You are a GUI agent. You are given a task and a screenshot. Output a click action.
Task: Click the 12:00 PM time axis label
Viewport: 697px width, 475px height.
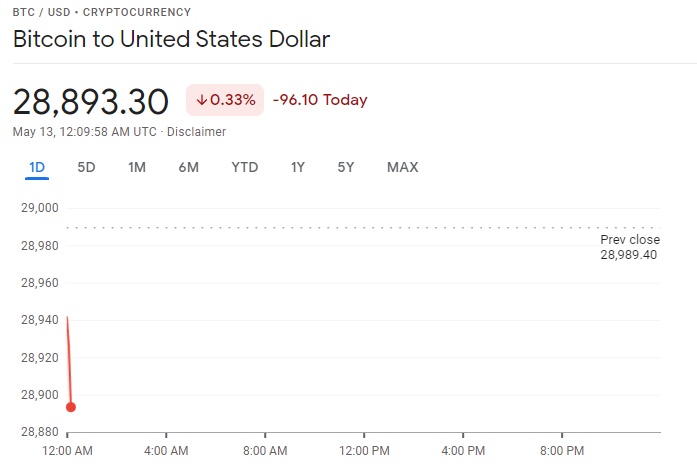point(364,451)
